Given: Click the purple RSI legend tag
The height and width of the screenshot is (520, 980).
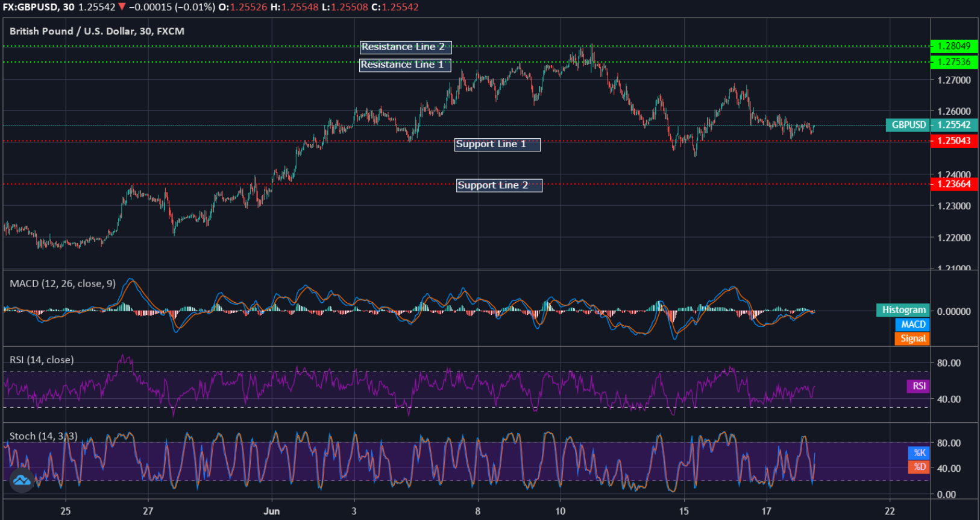Looking at the screenshot, I should click(x=919, y=386).
